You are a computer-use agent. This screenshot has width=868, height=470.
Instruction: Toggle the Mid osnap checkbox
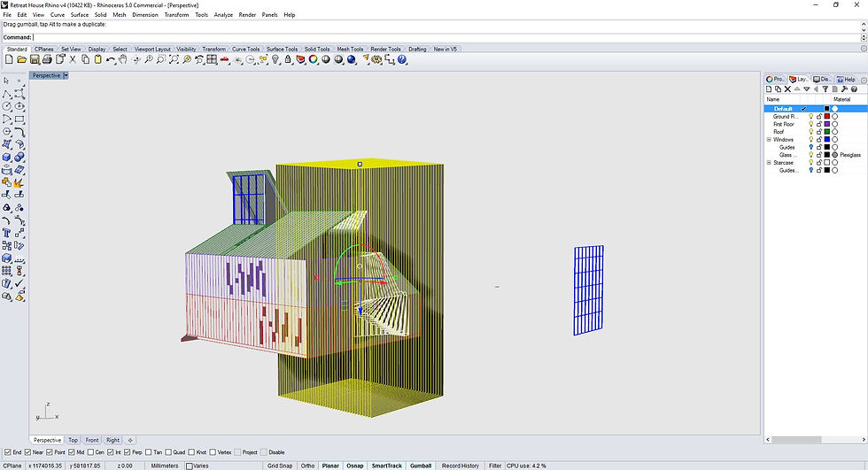[72, 452]
